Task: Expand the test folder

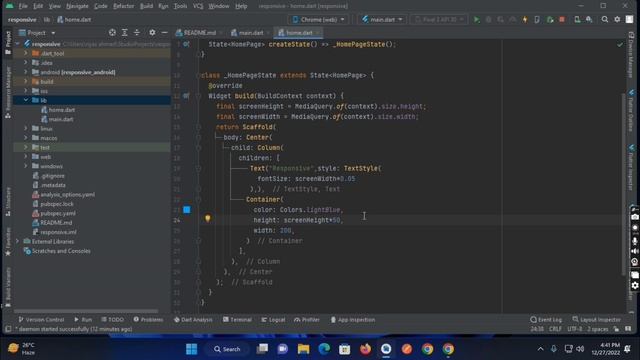Action: coord(25,147)
